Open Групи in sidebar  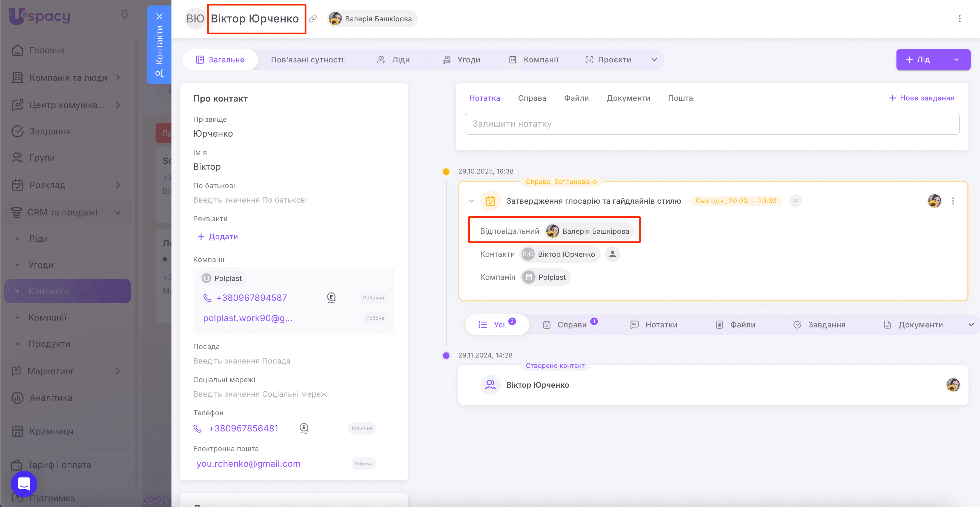pyautogui.click(x=33, y=157)
